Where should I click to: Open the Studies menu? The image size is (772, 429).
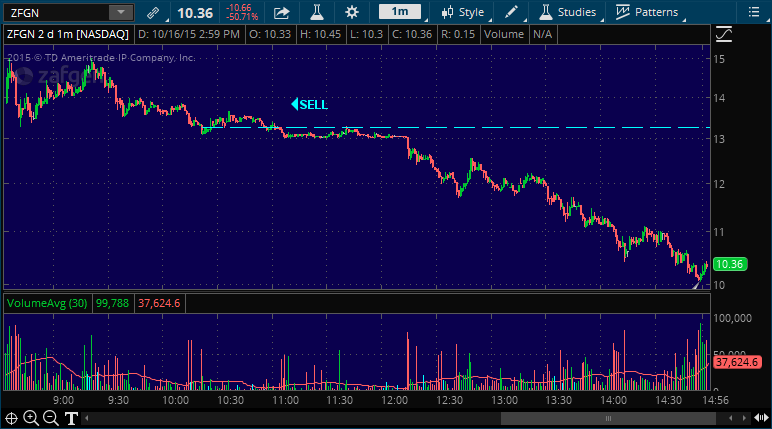click(x=568, y=12)
